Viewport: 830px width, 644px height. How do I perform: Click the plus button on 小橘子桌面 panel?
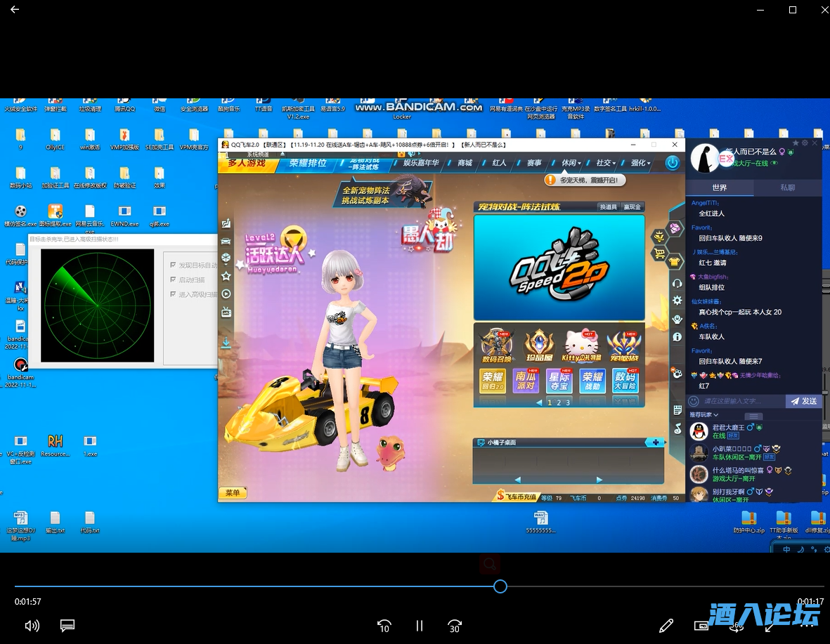tap(655, 442)
